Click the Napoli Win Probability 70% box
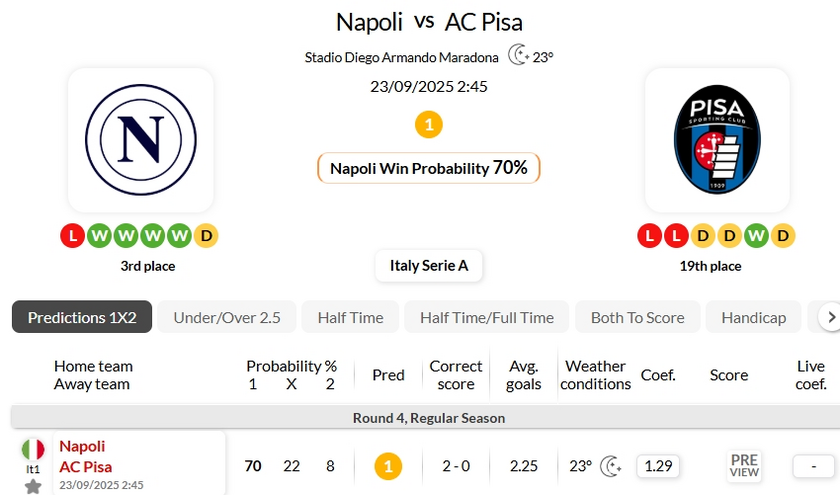Viewport: 840px width, 495px height. (x=428, y=168)
